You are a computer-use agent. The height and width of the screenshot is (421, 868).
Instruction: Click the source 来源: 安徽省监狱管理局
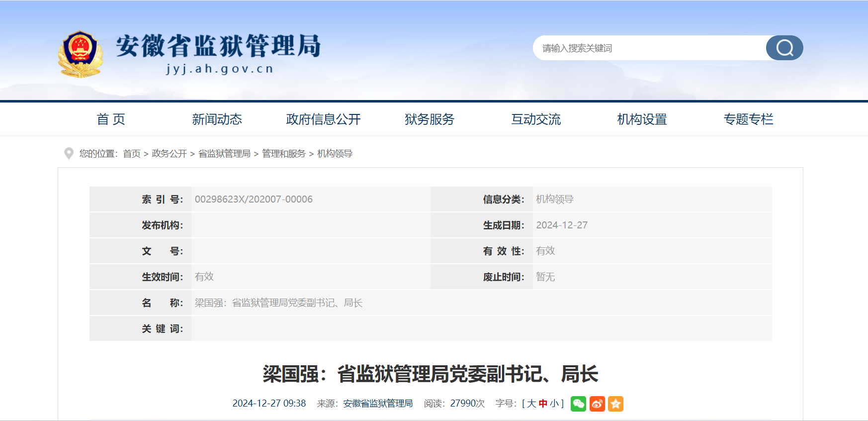point(365,404)
